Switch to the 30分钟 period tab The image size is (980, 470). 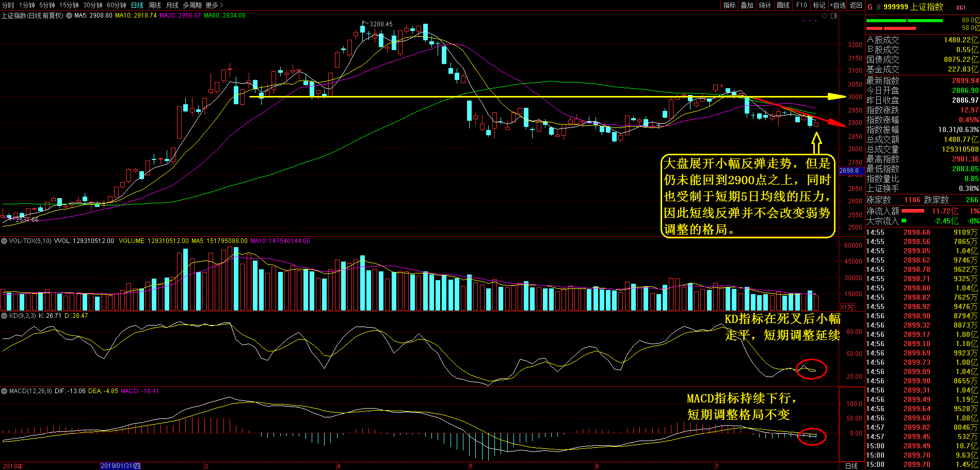click(x=93, y=5)
